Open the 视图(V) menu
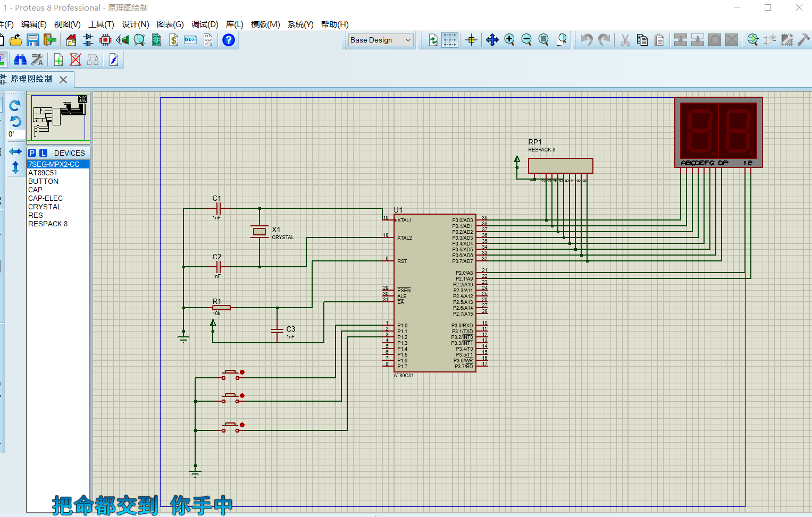 [67, 24]
